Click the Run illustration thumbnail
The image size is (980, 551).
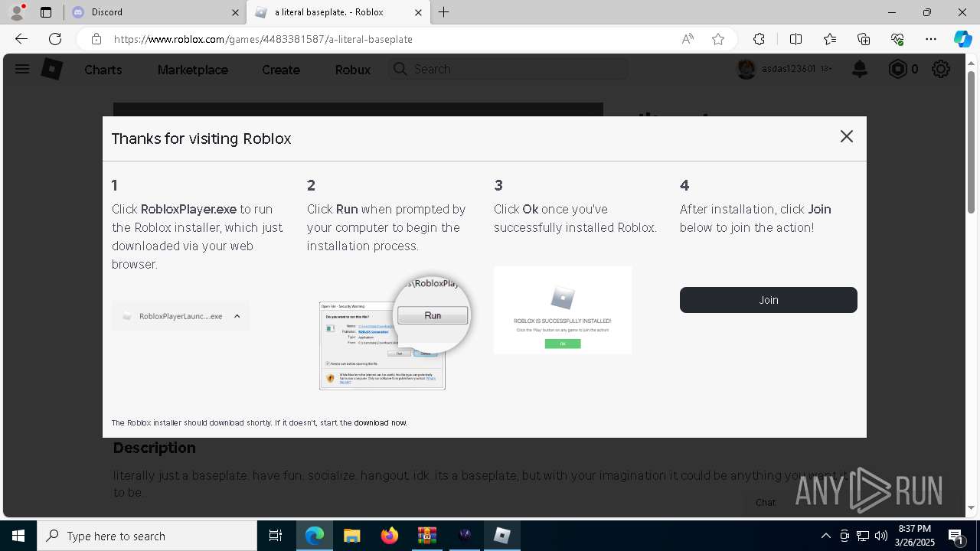coord(394,334)
